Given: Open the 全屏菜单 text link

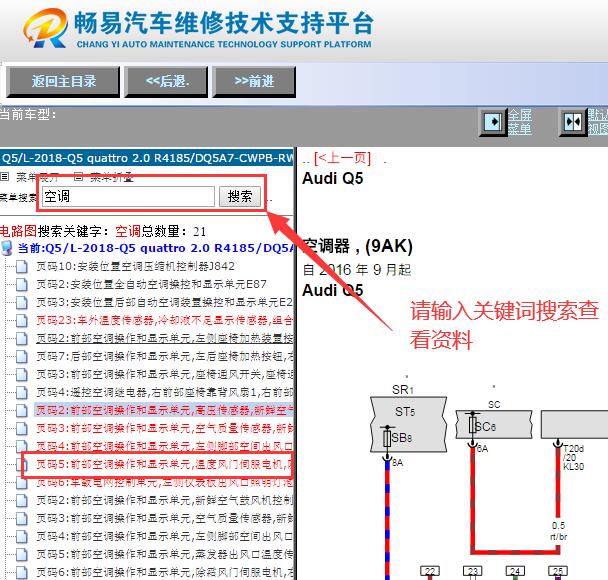Looking at the screenshot, I should 520,122.
